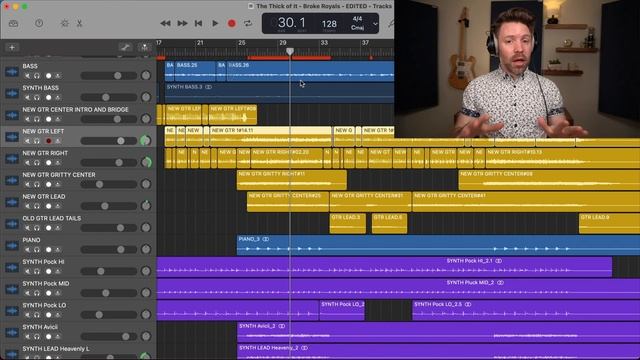Open the Editors scissors icon

coord(80,23)
